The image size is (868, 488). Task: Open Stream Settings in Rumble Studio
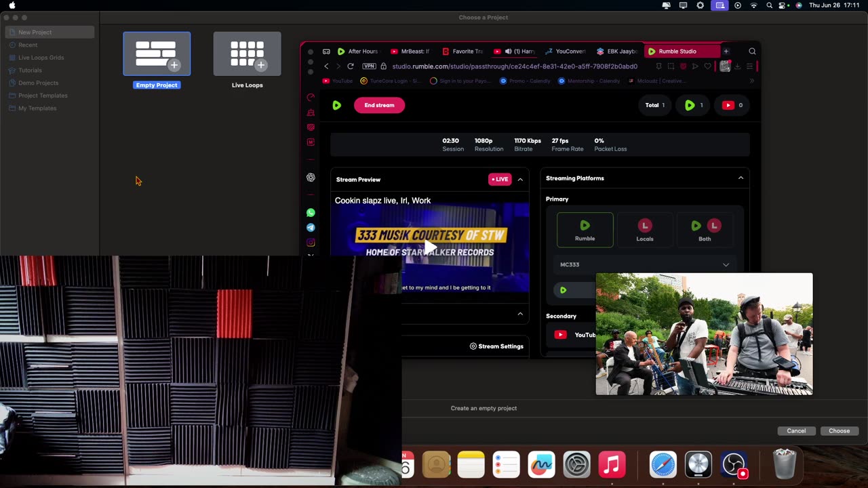pyautogui.click(x=497, y=346)
